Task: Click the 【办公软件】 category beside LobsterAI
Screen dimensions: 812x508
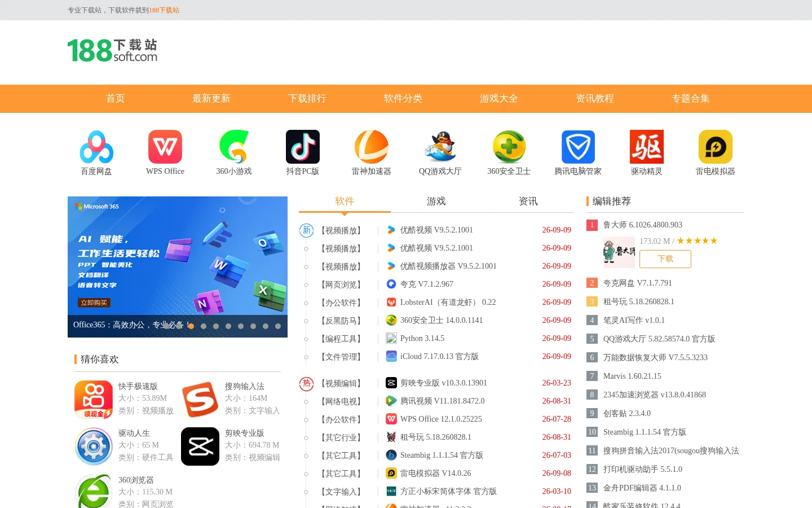Action: 341,303
